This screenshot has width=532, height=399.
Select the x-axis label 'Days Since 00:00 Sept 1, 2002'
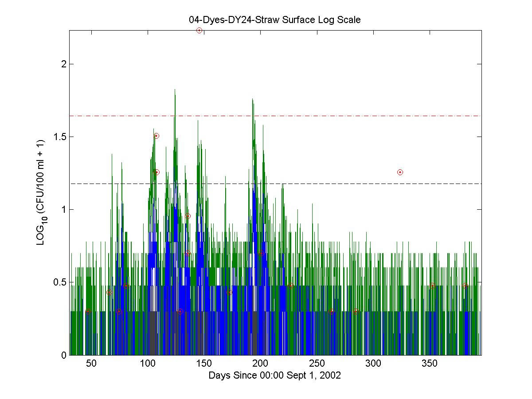(274, 376)
